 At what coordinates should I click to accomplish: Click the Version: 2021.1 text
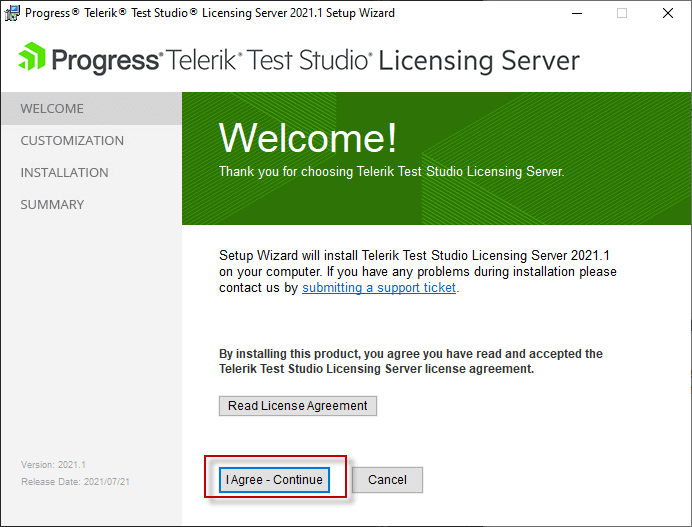pos(53,465)
